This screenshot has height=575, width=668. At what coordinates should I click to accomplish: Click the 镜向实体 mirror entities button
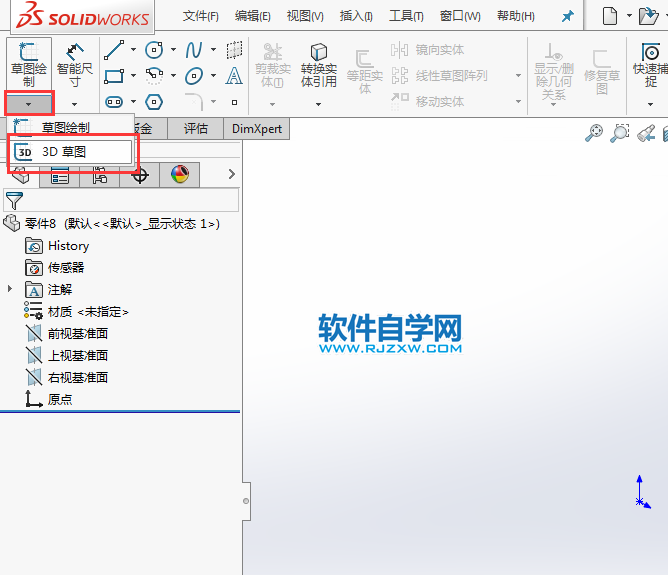tap(428, 50)
